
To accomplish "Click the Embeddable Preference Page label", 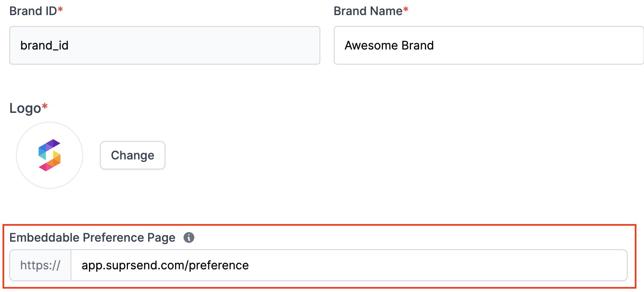I will [x=92, y=238].
